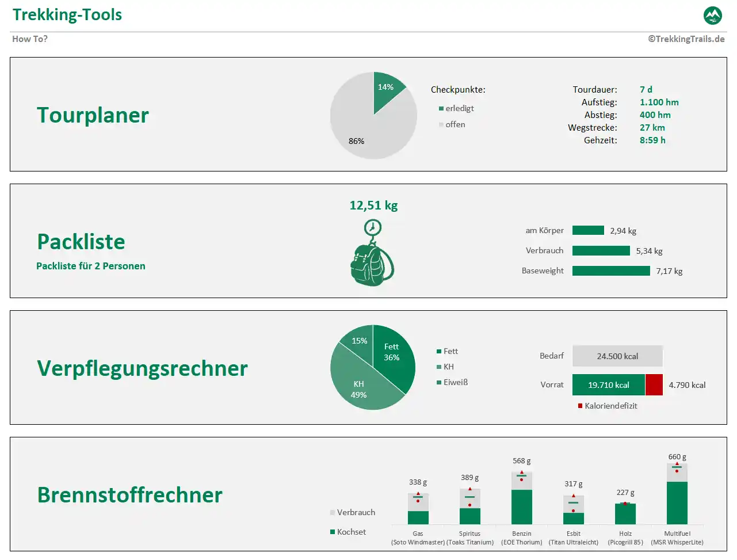The width and height of the screenshot is (737, 560).
Task: Click the green Eiweiß legend marker
Action: [439, 382]
